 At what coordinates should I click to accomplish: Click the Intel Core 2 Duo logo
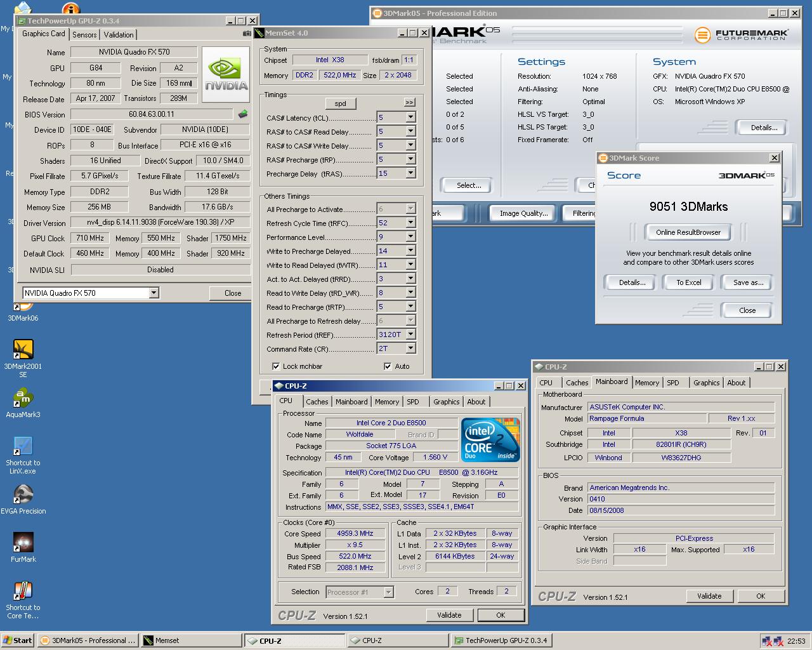[490, 439]
